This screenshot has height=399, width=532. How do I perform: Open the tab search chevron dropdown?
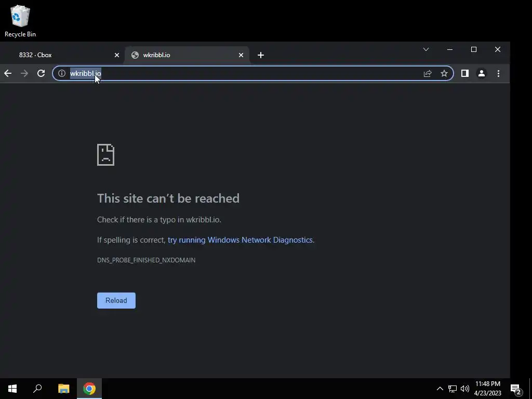[x=426, y=49]
